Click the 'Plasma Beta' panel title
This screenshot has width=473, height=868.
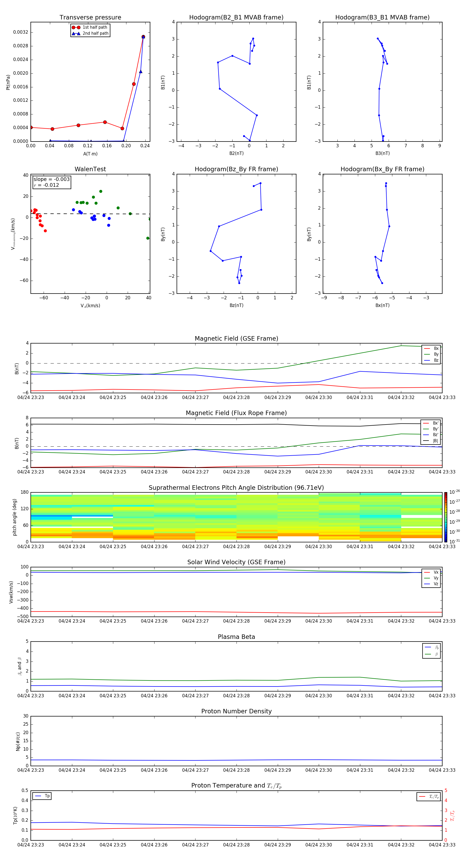tap(236, 637)
